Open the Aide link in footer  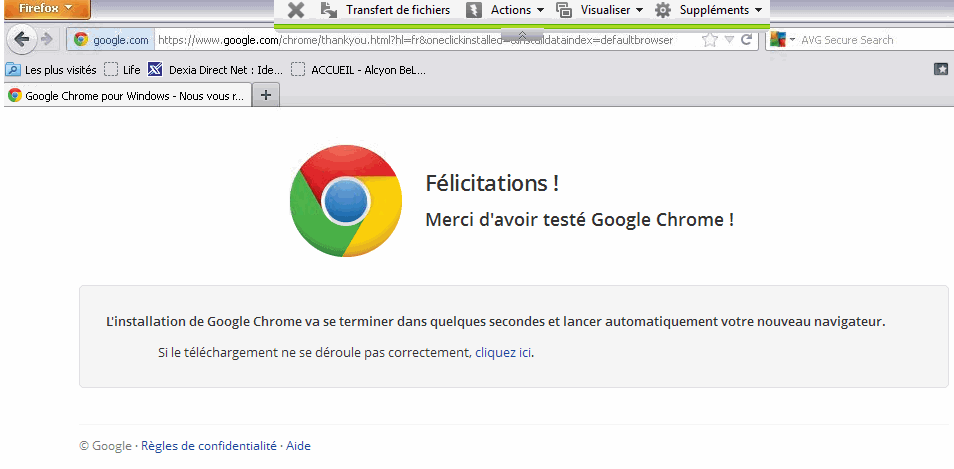click(x=298, y=446)
